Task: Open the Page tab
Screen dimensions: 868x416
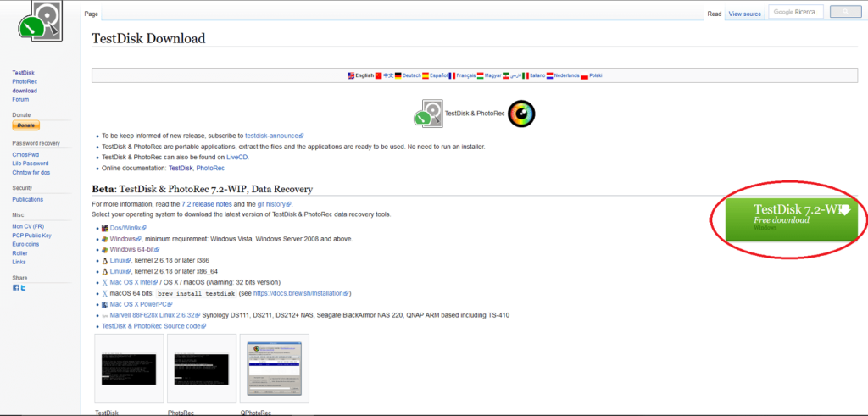Action: point(92,14)
